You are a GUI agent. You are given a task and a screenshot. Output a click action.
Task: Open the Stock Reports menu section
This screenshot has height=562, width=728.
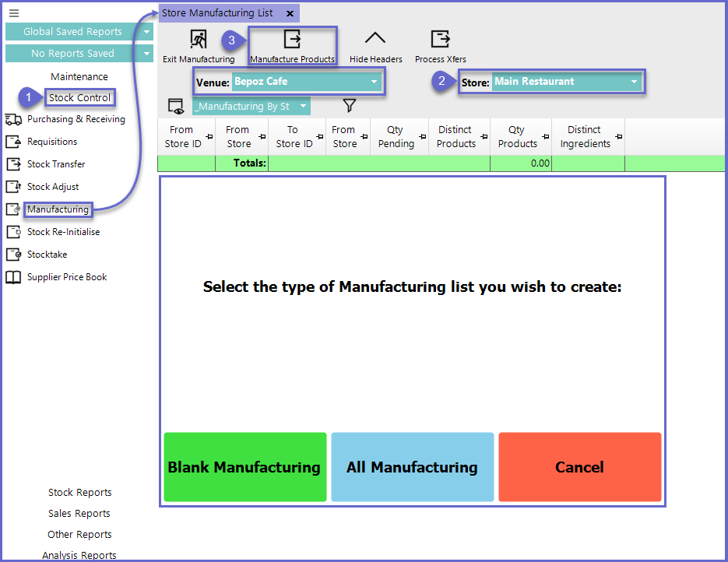(x=79, y=493)
